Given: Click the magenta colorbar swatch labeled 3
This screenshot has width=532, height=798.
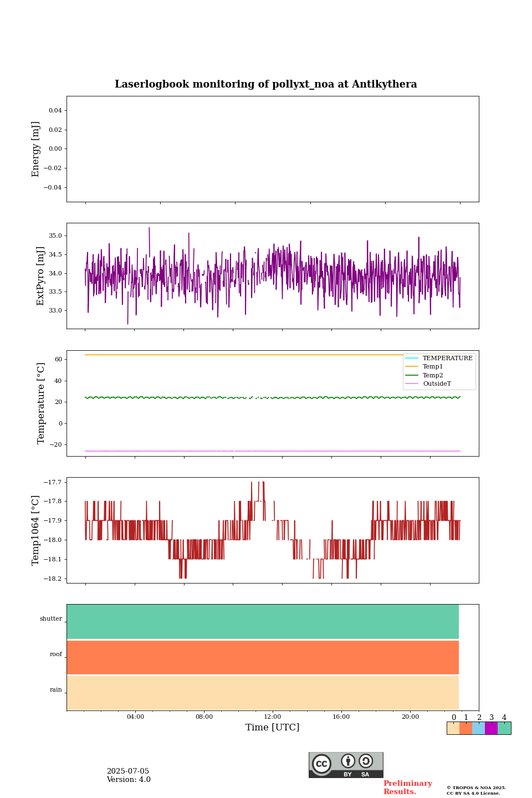Looking at the screenshot, I should [x=491, y=728].
